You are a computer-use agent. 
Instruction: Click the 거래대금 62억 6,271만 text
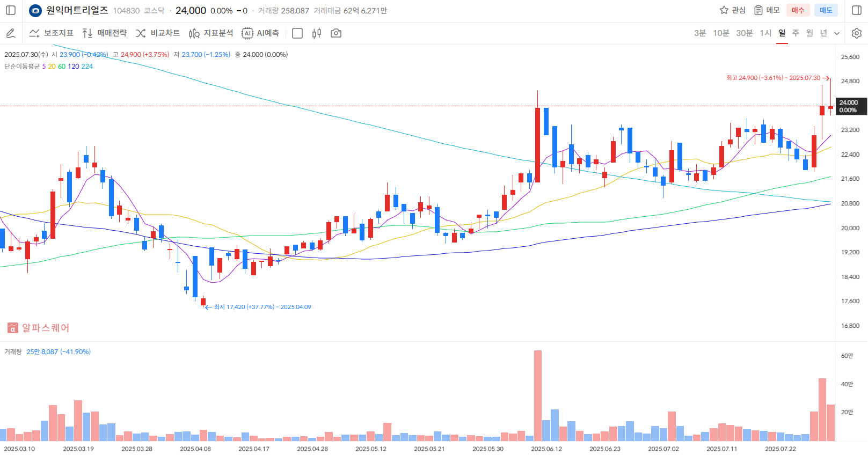(x=351, y=11)
